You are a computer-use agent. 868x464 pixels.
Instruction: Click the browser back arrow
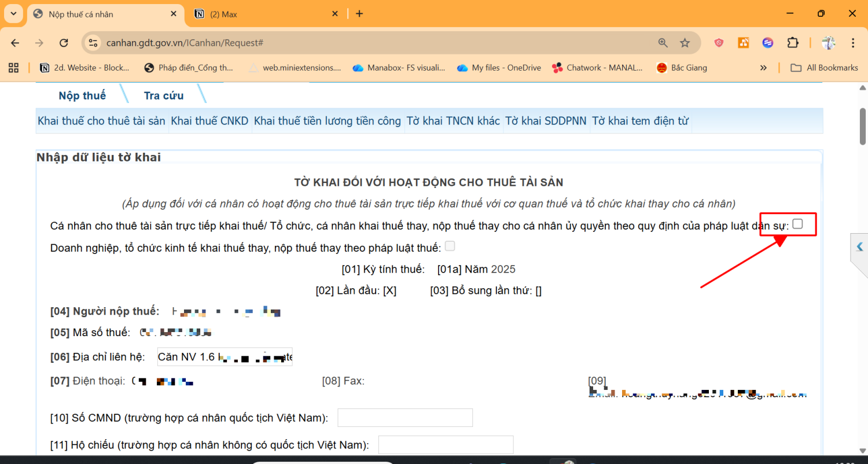15,43
